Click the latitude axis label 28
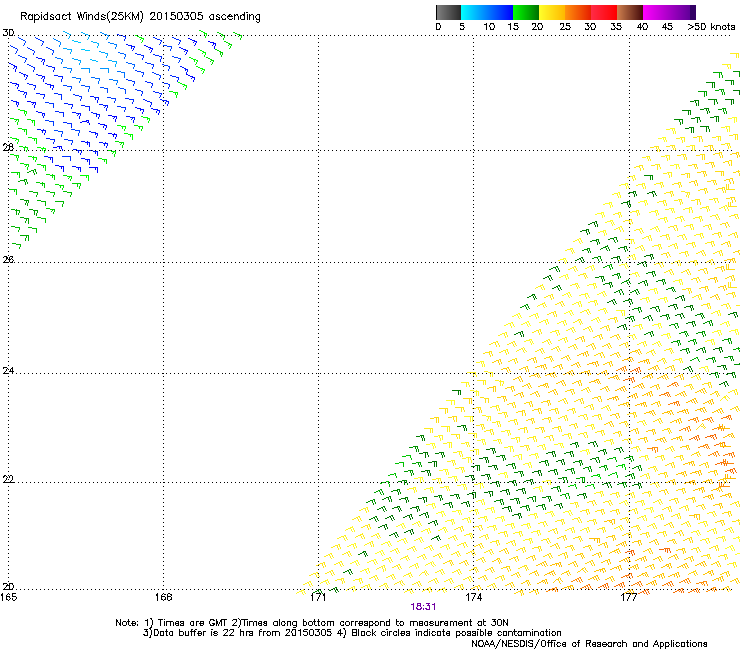 [x=8, y=147]
